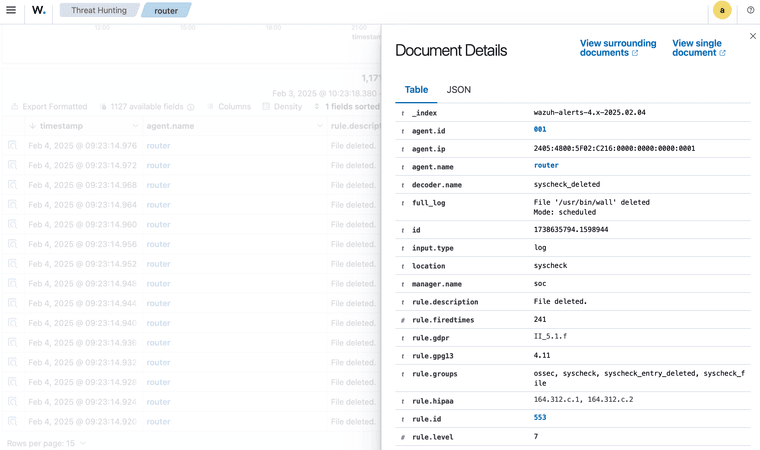Screen dimensions: 760x450
Task: Switch to the JSON tab
Action: [459, 90]
